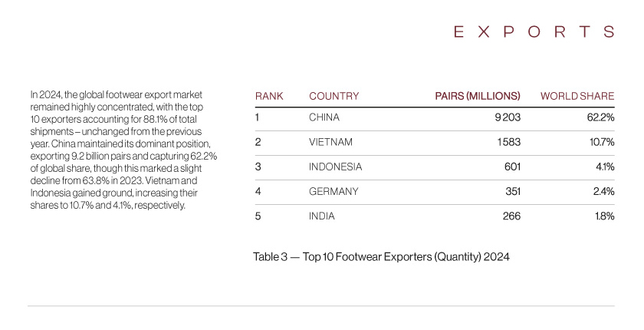Click the WORLD SHARE column header

point(577,96)
